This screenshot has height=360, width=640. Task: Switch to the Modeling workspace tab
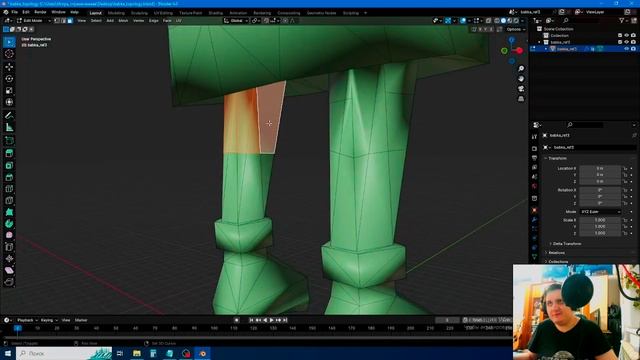[x=116, y=13]
